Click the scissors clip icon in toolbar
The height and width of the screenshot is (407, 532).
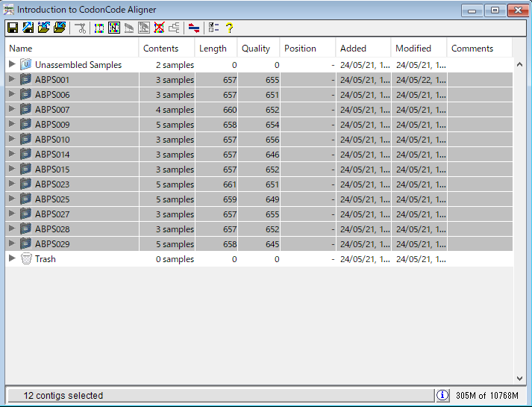pyautogui.click(x=80, y=28)
